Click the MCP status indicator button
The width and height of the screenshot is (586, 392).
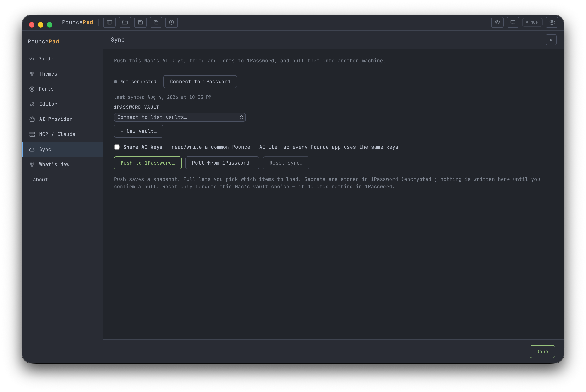[x=532, y=22]
